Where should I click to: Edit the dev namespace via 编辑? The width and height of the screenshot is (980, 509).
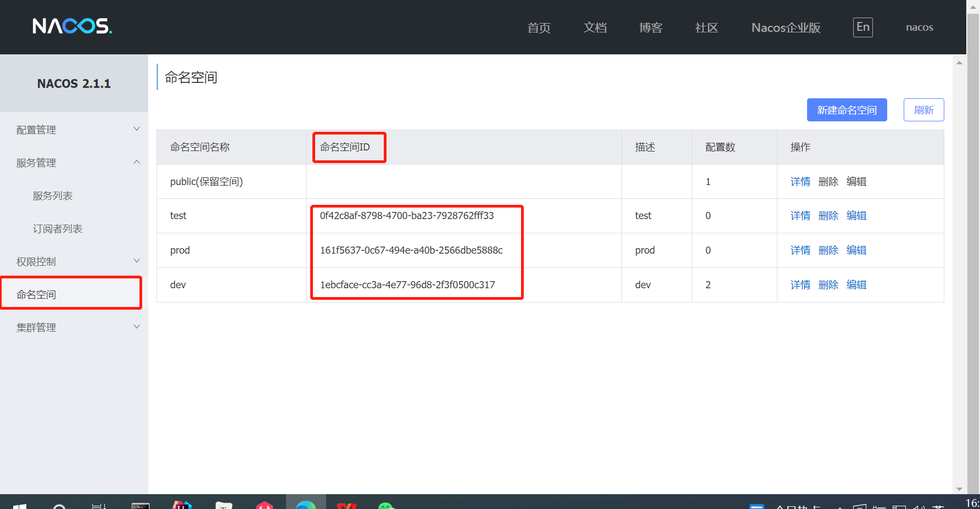pos(856,285)
